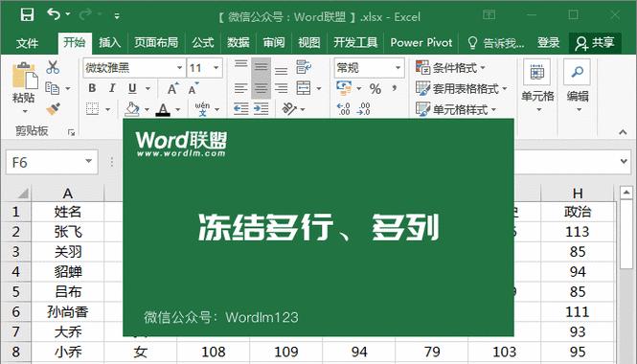Click the Cut scissors icon
637x364 pixels.
53,67
